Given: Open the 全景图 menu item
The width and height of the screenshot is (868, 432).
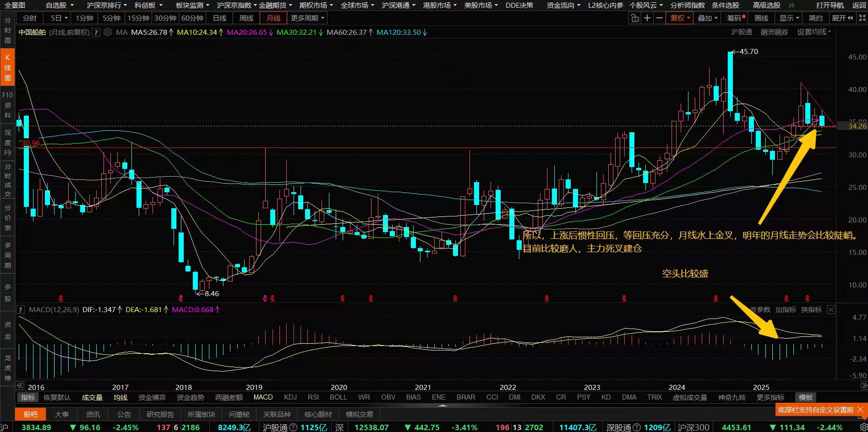Looking at the screenshot, I should click(15, 5).
